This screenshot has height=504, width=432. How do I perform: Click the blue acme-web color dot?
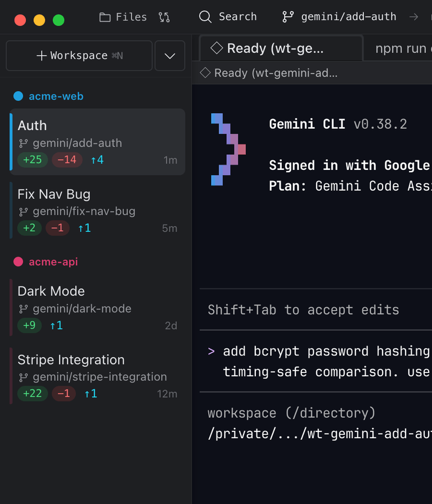click(x=19, y=96)
